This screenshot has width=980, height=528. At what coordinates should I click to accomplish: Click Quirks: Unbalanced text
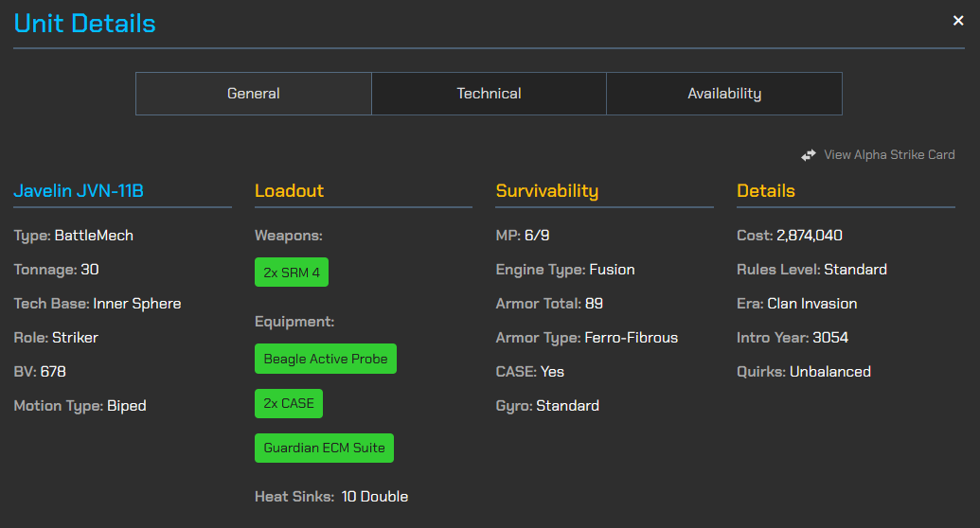pyautogui.click(x=804, y=372)
